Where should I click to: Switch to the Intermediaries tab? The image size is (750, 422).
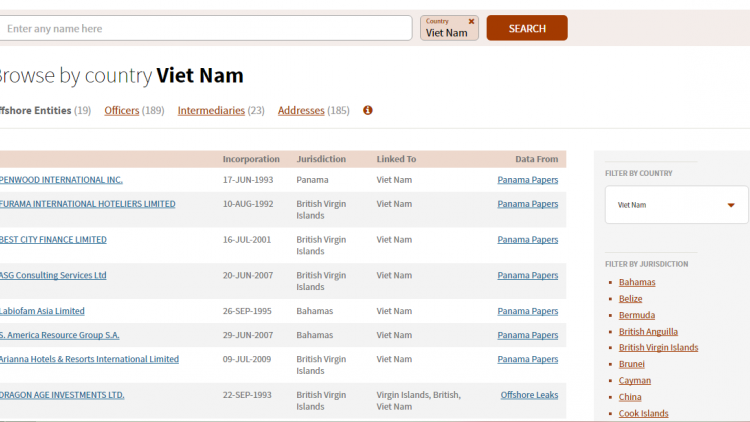coord(211,111)
